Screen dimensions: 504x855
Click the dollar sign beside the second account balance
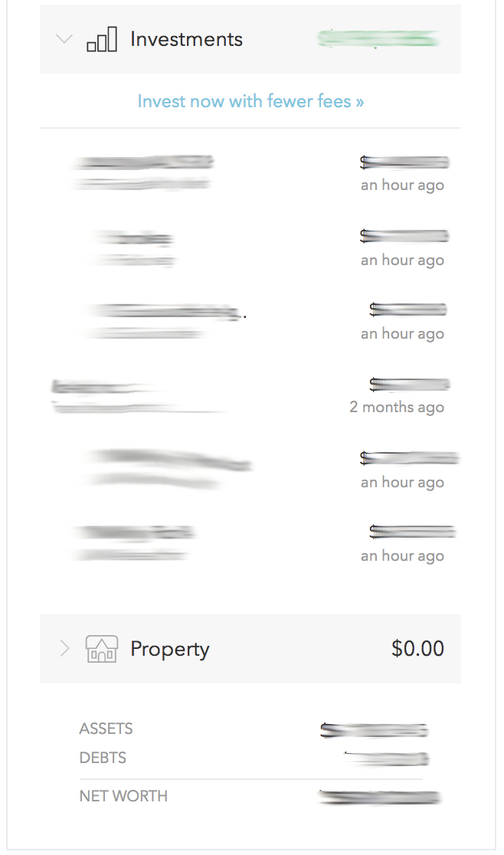pyautogui.click(x=365, y=235)
